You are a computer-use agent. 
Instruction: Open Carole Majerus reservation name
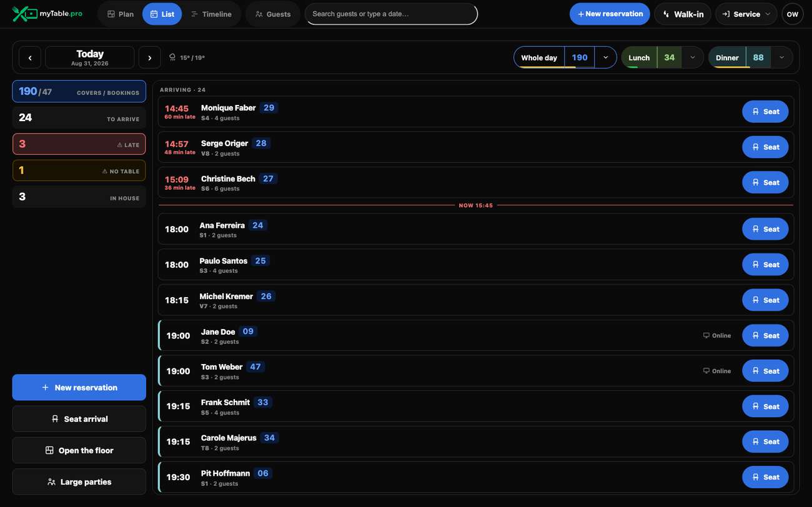pos(229,438)
